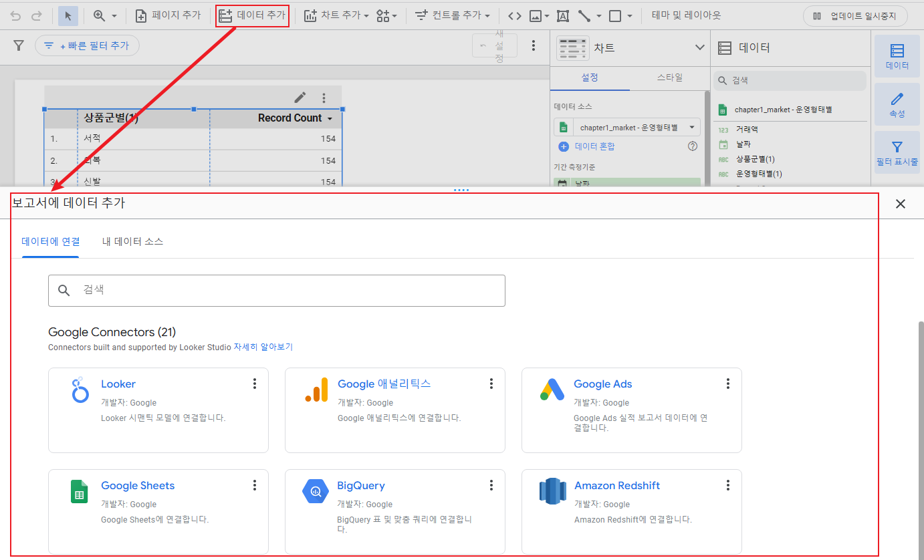Select chapter1_market - 운영형태별 in the data list
The width and height of the screenshot is (924, 560).
point(783,109)
